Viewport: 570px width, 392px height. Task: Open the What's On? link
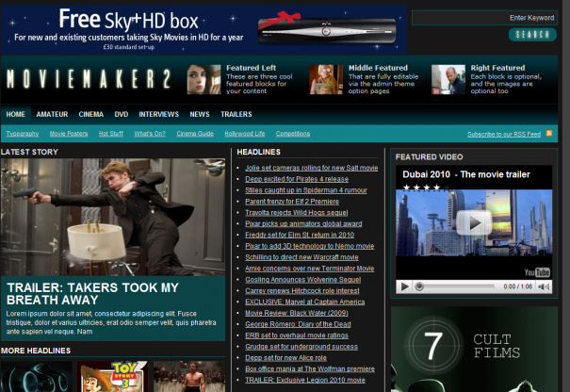click(x=150, y=134)
